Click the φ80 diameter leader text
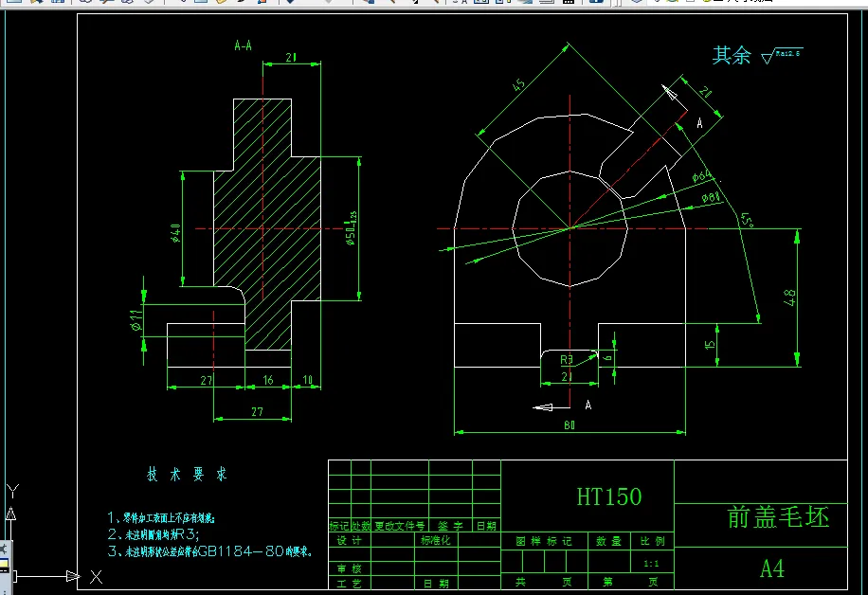The width and height of the screenshot is (868, 595). coord(711,198)
